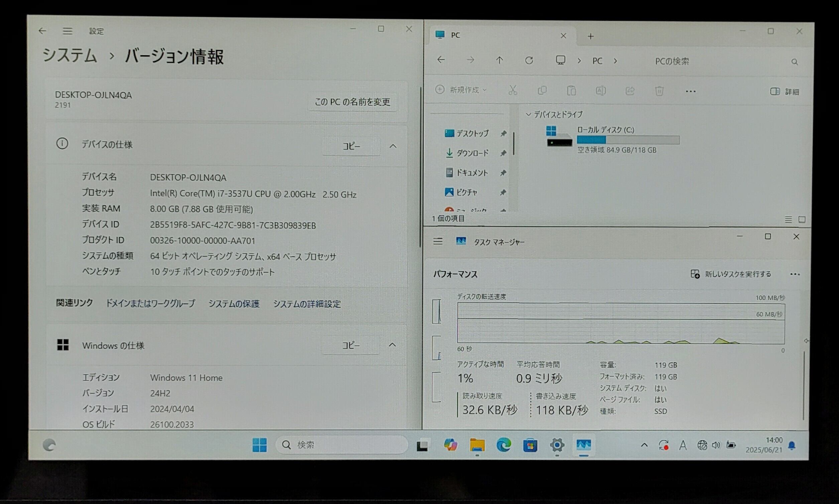
Task: Select first performance thumbnail in Task Manager
Action: 437,311
